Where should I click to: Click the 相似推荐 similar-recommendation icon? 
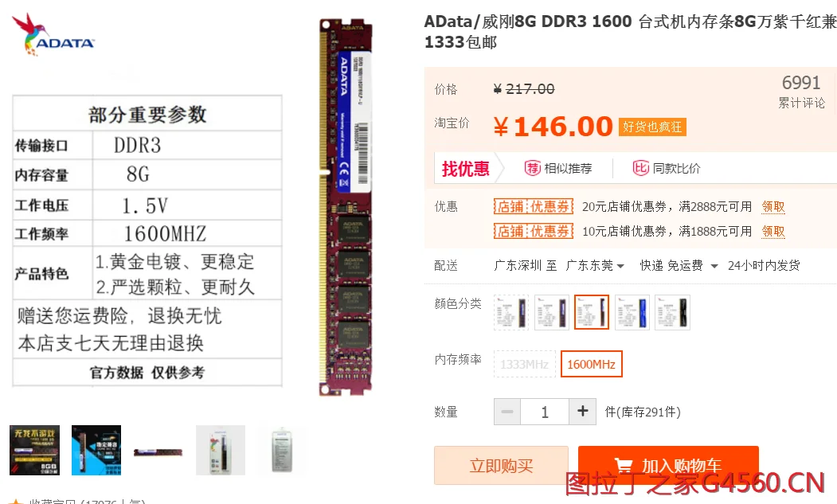pos(532,168)
